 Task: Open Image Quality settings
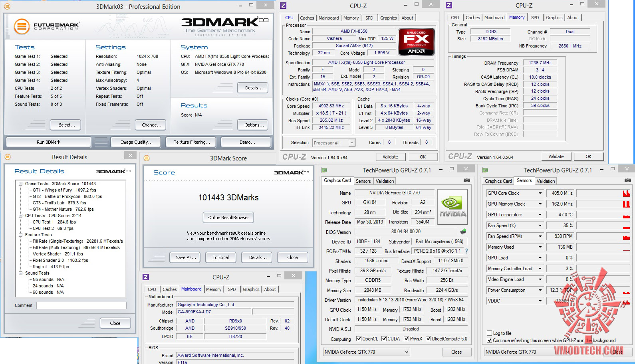coord(137,142)
